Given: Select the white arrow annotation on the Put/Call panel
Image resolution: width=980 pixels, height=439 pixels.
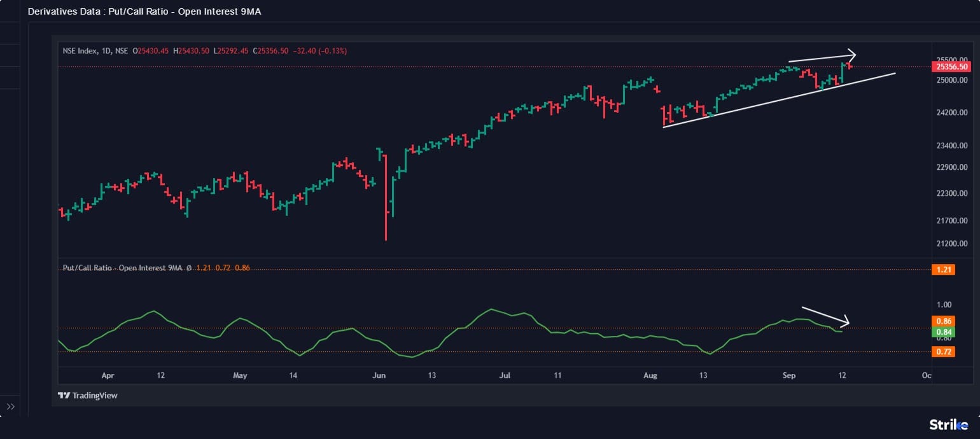Looking at the screenshot, I should [x=824, y=315].
